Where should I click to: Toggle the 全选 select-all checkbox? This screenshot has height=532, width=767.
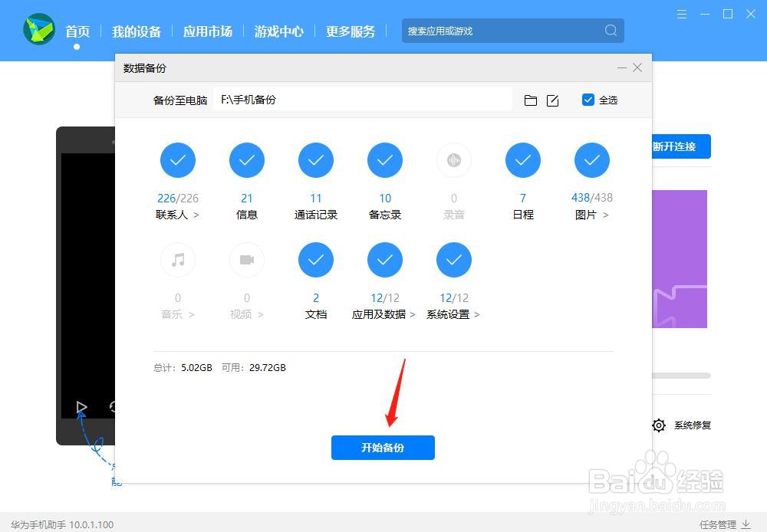588,100
